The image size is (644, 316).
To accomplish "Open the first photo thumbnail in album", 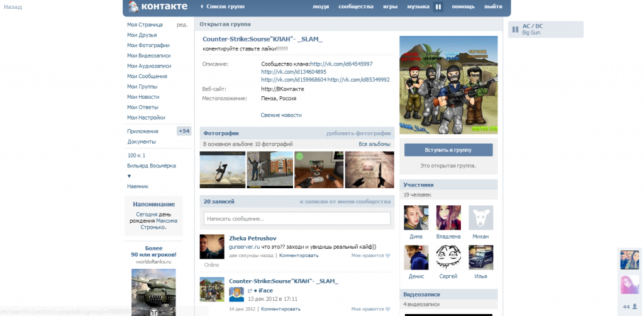I will pyautogui.click(x=223, y=169).
